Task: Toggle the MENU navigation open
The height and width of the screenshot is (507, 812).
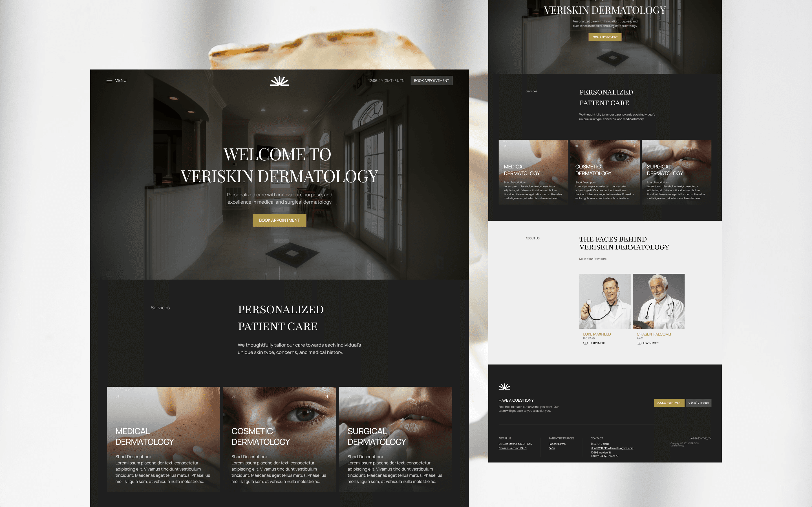Action: tap(116, 80)
